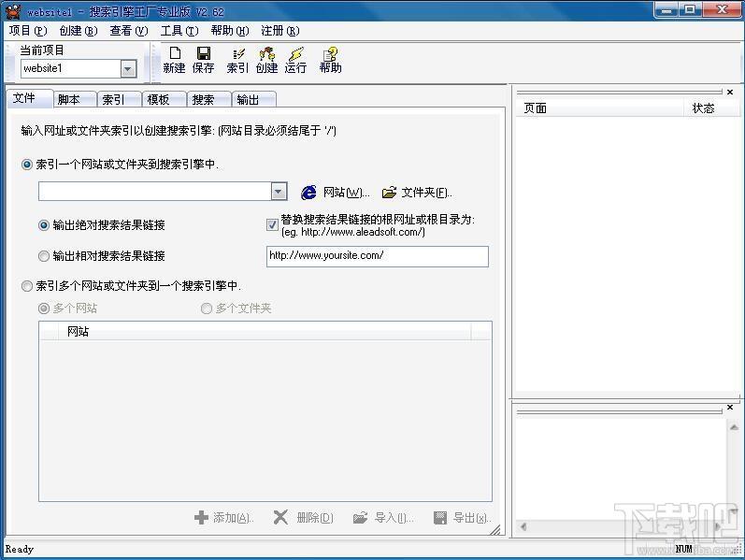Click the 索引 (Index) toolbar icon
The height and width of the screenshot is (560, 745).
pos(237,60)
